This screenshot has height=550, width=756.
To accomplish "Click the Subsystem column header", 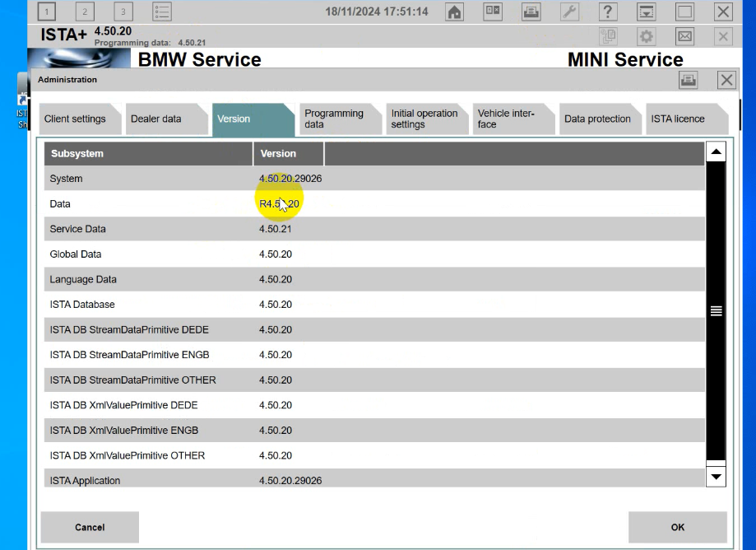I will (149, 153).
